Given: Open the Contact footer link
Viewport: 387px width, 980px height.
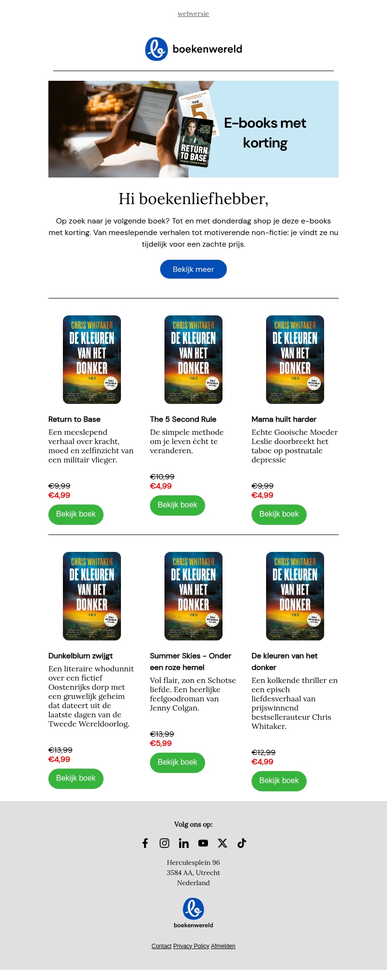Looking at the screenshot, I should point(162,946).
